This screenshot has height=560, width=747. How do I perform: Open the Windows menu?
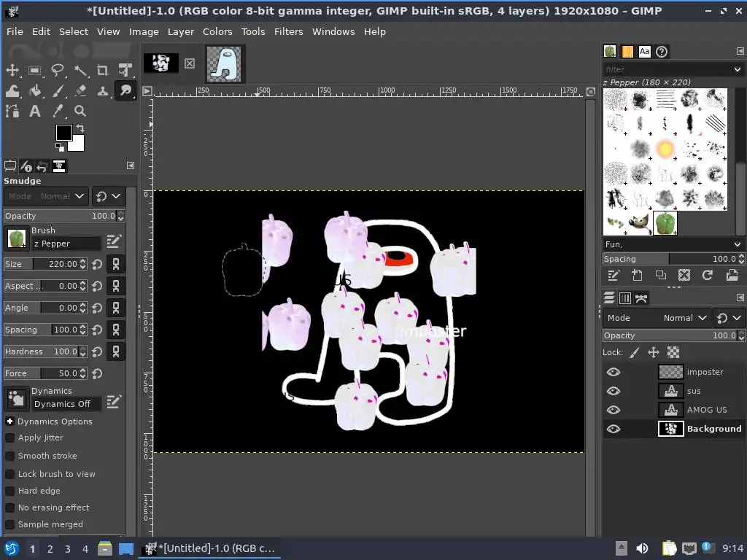(x=333, y=31)
